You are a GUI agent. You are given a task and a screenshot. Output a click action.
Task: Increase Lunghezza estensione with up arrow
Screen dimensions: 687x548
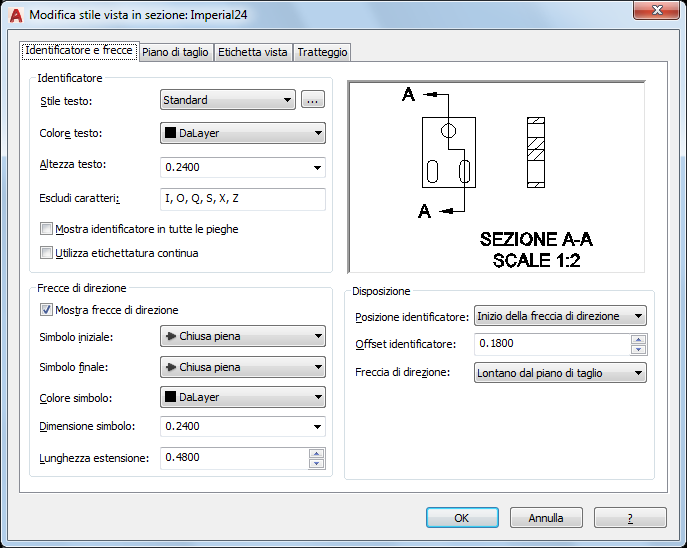(316, 453)
